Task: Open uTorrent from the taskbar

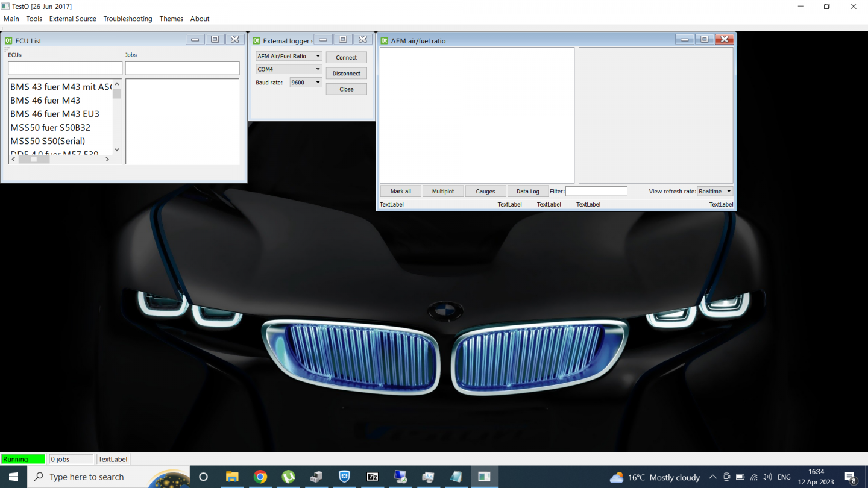Action: click(x=288, y=477)
